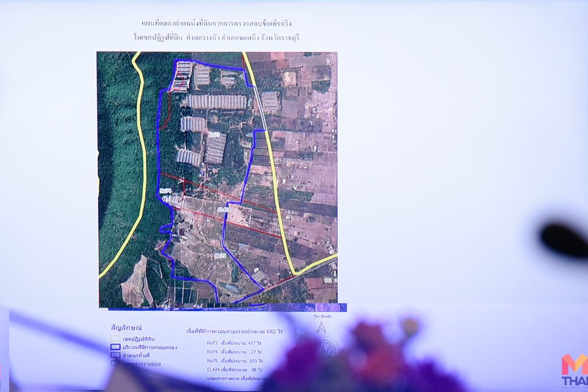Click the No75 label on the map
588x392 pixels.
pyautogui.click(x=220, y=255)
